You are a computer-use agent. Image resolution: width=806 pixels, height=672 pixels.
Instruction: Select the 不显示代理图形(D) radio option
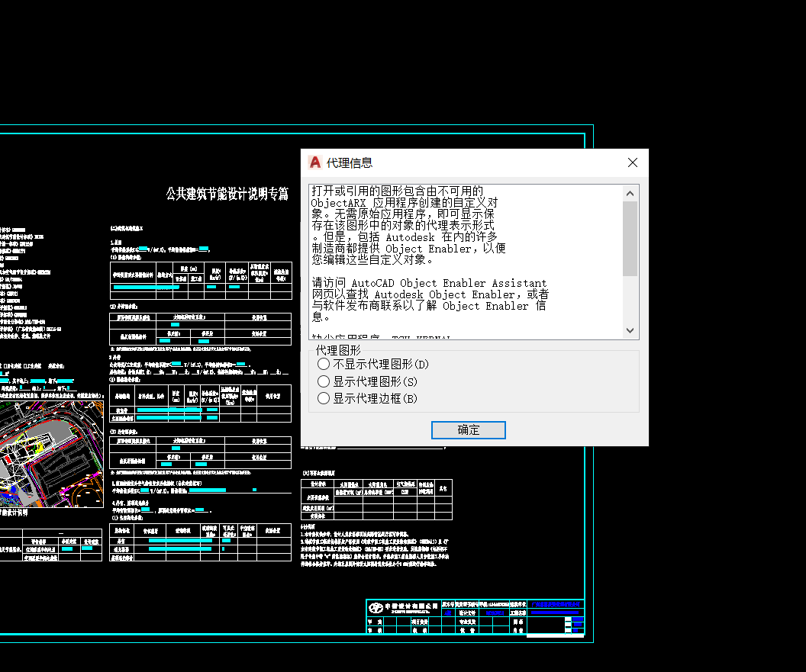pyautogui.click(x=324, y=365)
